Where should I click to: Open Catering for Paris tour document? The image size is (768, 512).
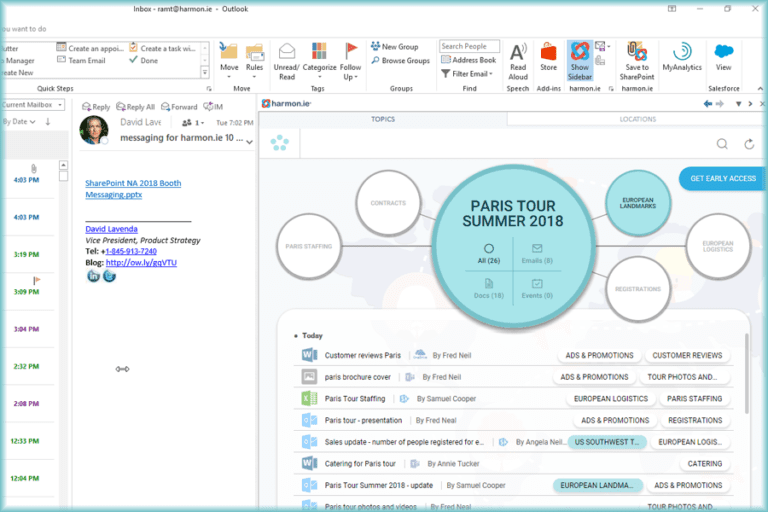pyautogui.click(x=360, y=463)
